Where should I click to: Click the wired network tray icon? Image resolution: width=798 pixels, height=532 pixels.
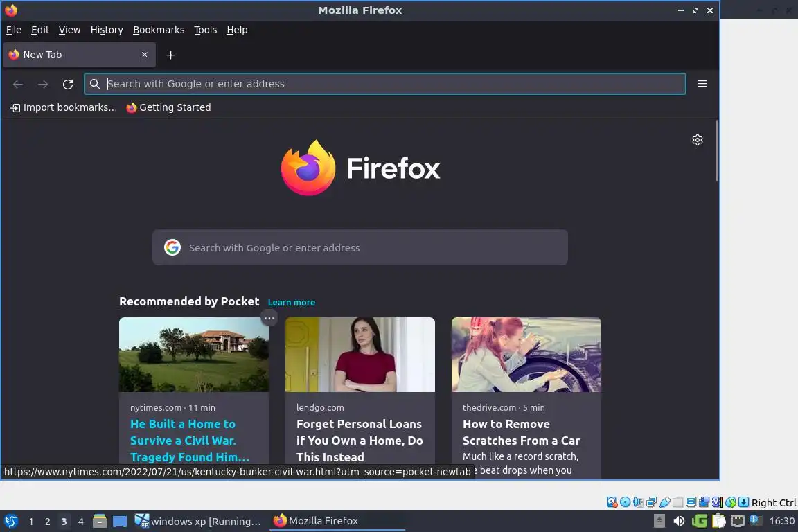pyautogui.click(x=738, y=521)
